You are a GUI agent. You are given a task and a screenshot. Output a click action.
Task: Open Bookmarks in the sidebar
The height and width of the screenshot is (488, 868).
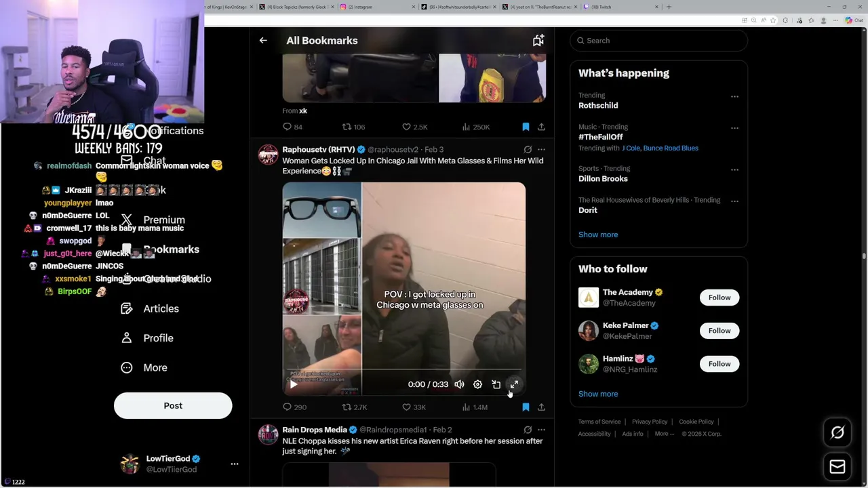tap(161, 249)
